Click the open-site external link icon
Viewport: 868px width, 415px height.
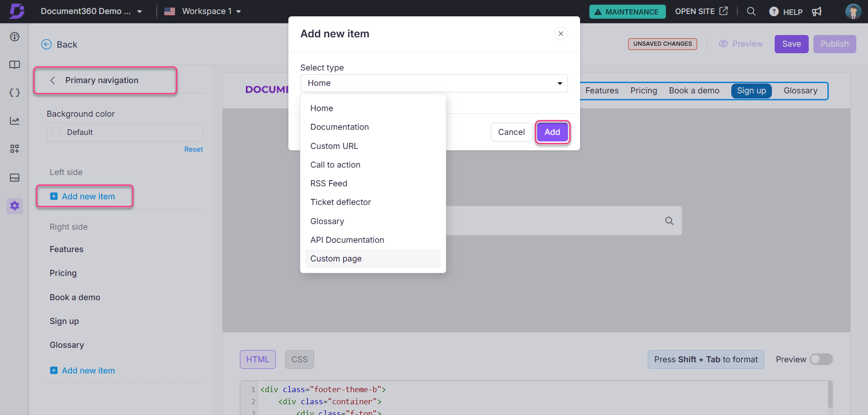pyautogui.click(x=724, y=11)
